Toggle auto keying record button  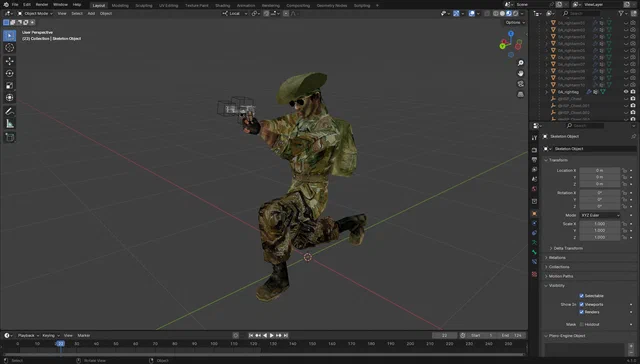tap(236, 335)
